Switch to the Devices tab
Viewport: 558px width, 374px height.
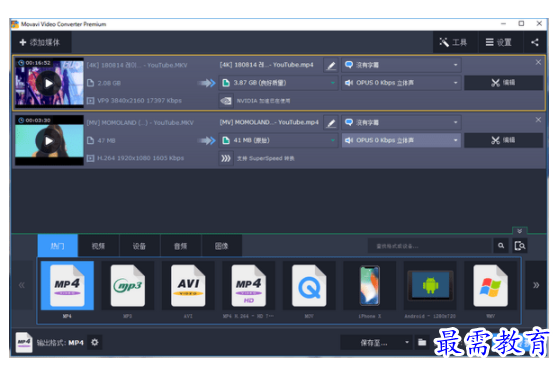[140, 246]
